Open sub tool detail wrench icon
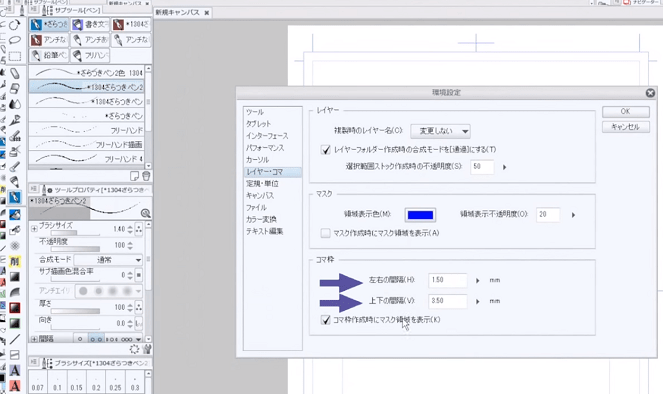 click(147, 349)
